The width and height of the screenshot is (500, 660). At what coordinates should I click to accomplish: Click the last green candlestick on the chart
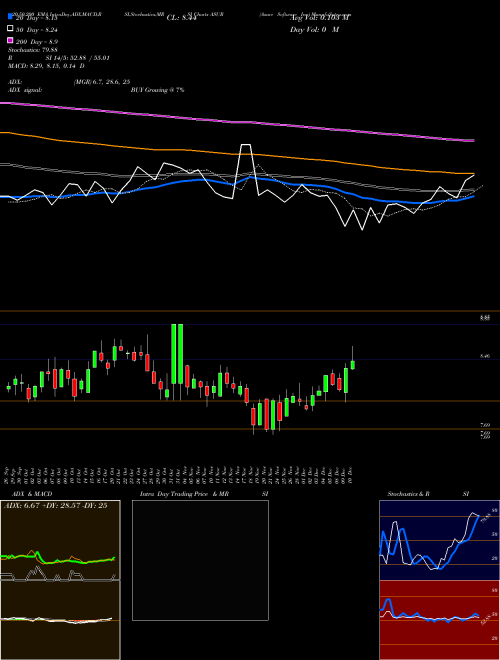pos(353,365)
